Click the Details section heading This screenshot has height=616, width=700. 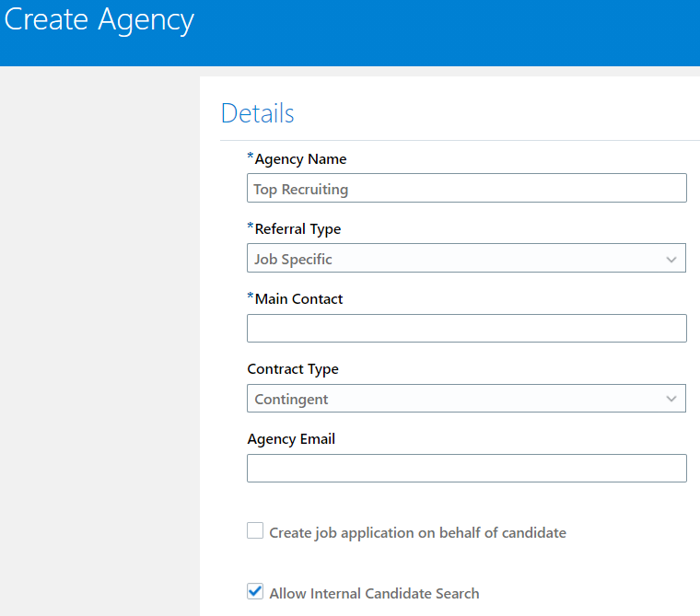pos(258,113)
